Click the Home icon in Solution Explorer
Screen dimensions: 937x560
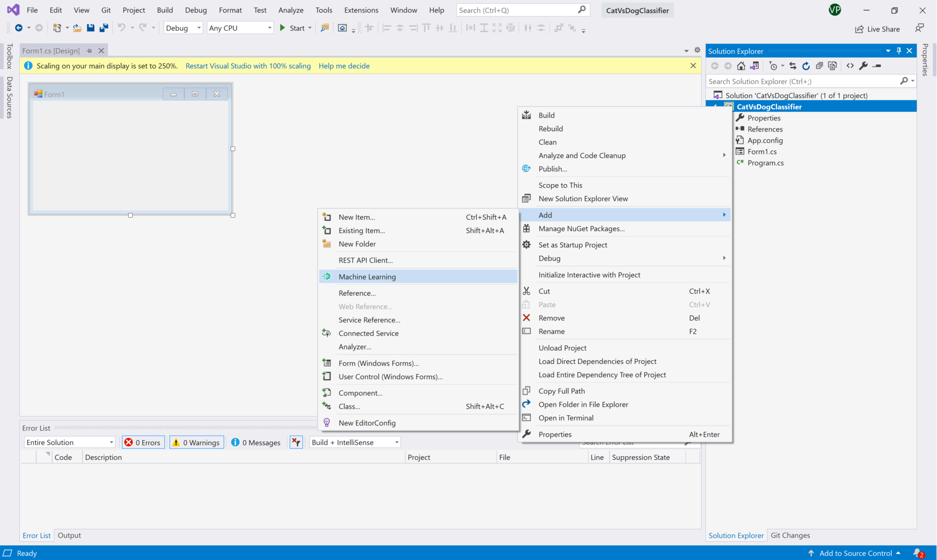(741, 66)
